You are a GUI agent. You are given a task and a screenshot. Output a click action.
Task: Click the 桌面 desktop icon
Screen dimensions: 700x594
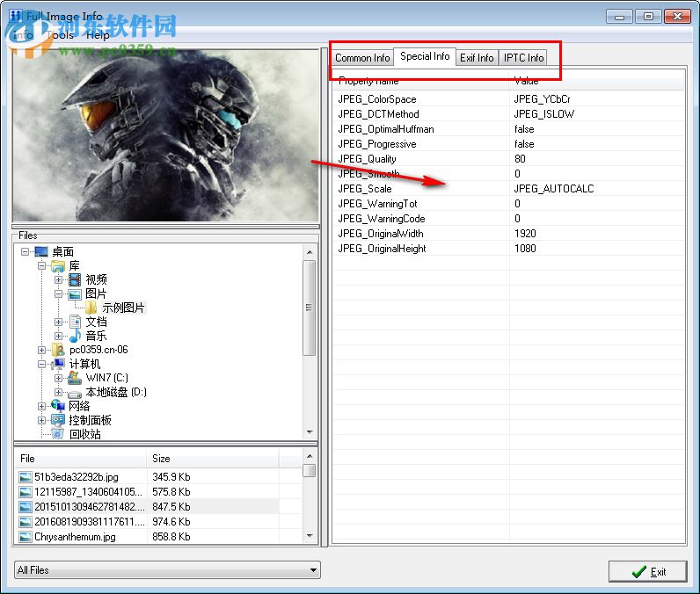coord(41,251)
